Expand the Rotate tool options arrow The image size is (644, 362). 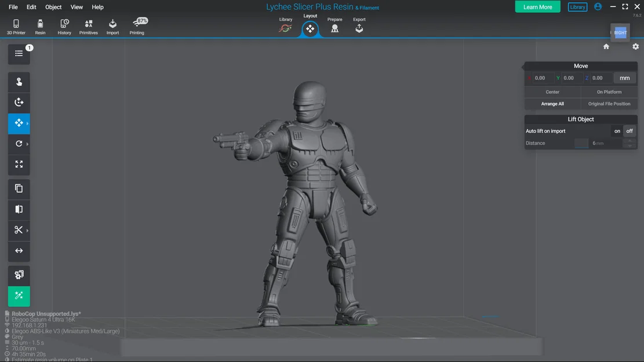pos(27,144)
